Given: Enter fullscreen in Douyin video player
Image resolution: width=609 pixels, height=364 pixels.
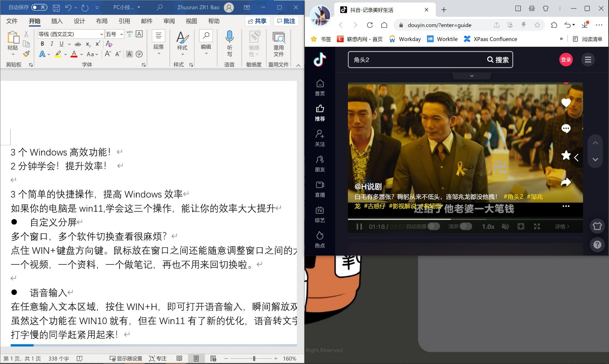Looking at the screenshot, I should (x=537, y=226).
